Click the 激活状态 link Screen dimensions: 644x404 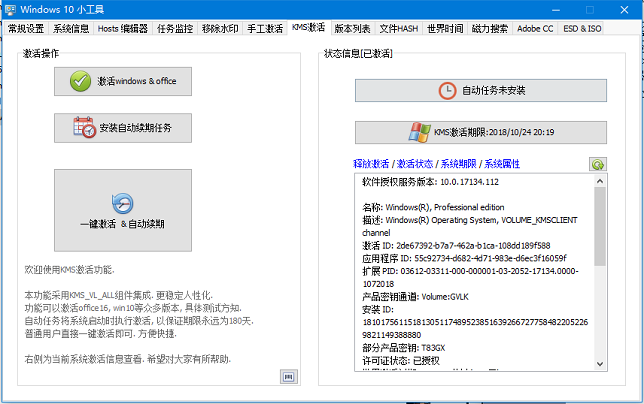[x=415, y=163]
